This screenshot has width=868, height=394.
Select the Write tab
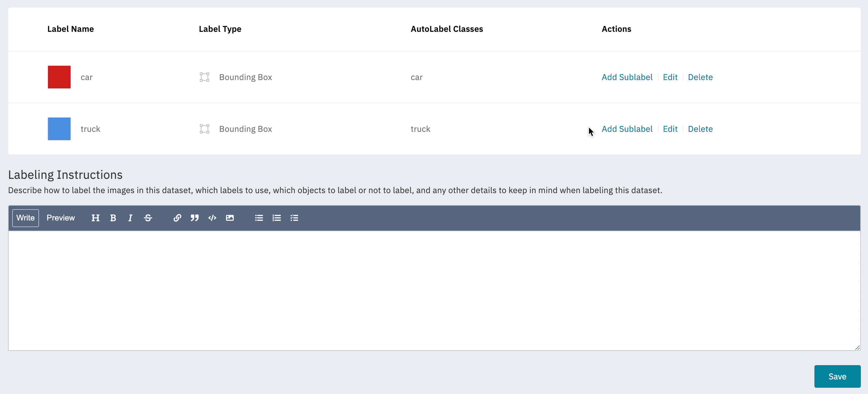tap(26, 218)
